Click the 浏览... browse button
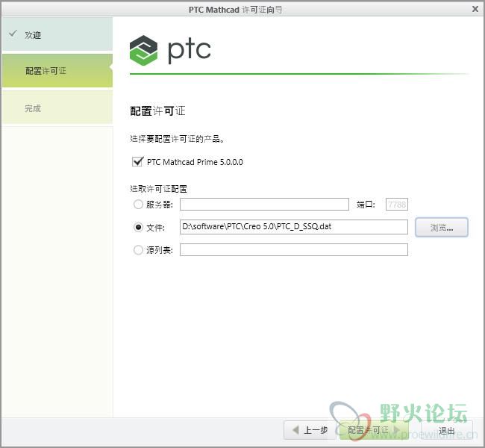The image size is (485, 448). click(x=442, y=228)
